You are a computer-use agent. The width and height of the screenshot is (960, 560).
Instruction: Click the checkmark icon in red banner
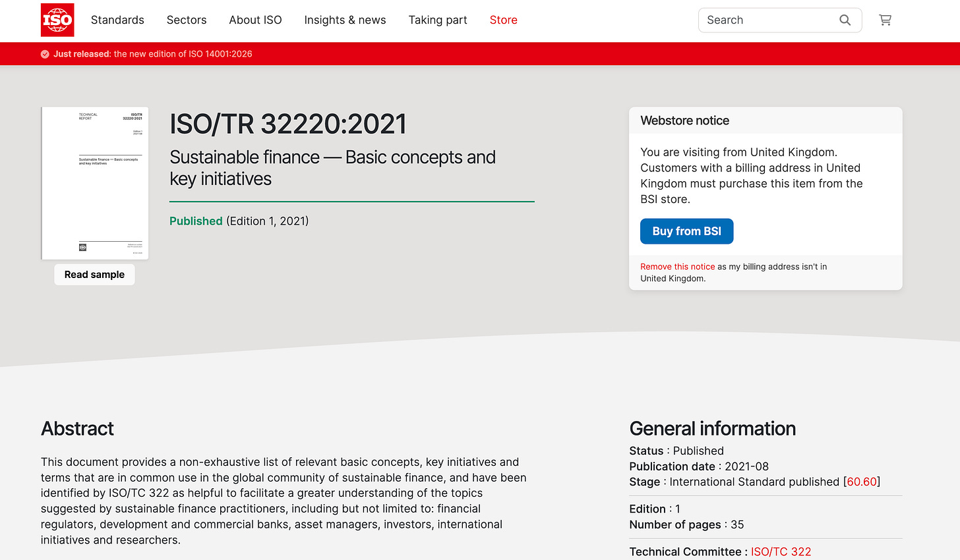(x=45, y=54)
